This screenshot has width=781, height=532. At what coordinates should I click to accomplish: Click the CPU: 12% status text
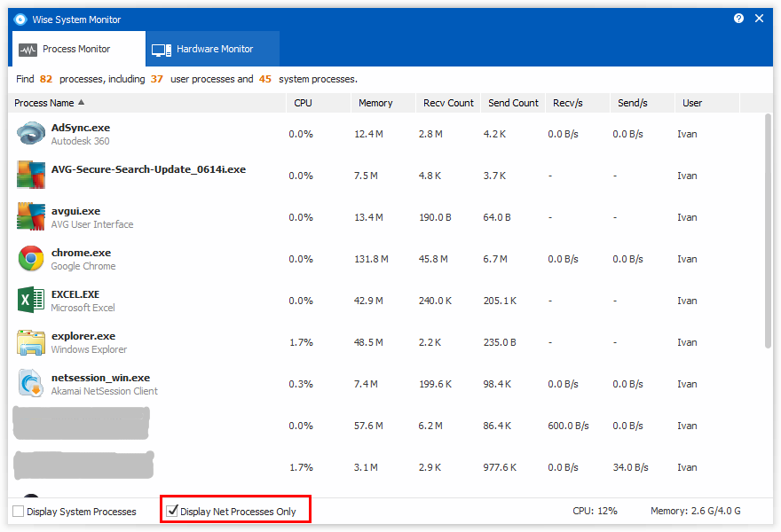595,511
